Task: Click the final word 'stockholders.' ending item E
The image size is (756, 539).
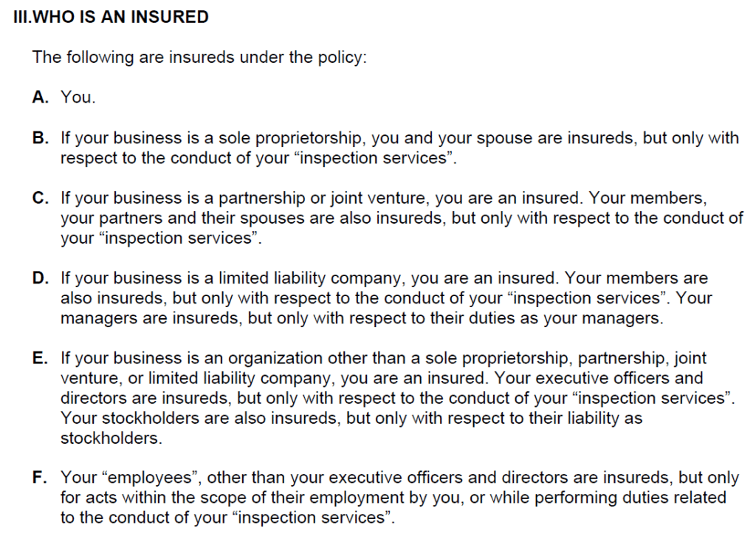Action: click(x=111, y=439)
